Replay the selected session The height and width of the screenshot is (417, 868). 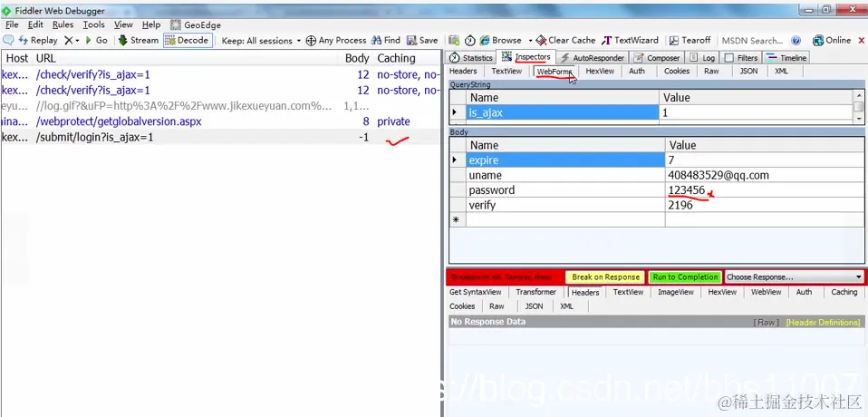38,41
